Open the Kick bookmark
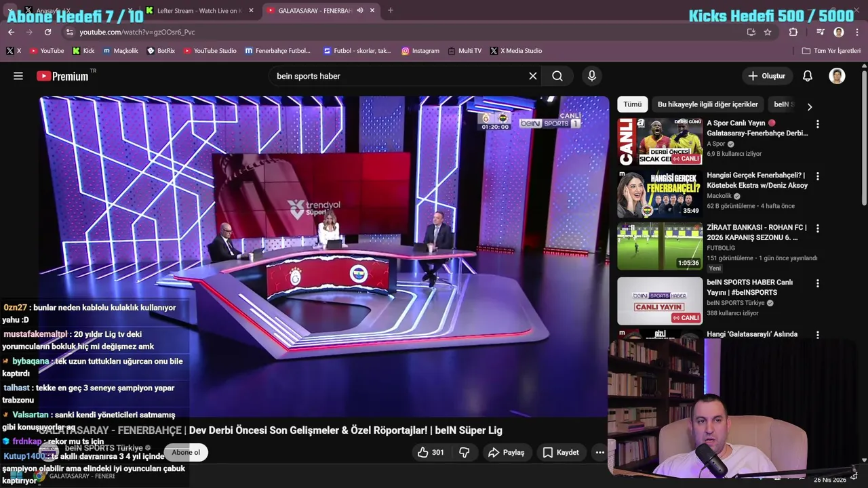Viewport: 868px width, 488px height. point(83,51)
